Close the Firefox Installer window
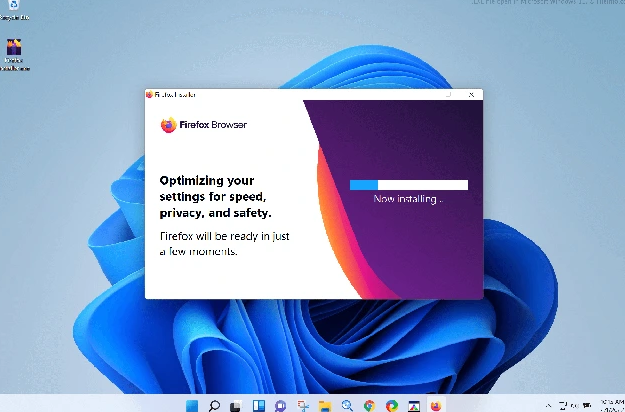The height and width of the screenshot is (412, 625). (x=472, y=94)
